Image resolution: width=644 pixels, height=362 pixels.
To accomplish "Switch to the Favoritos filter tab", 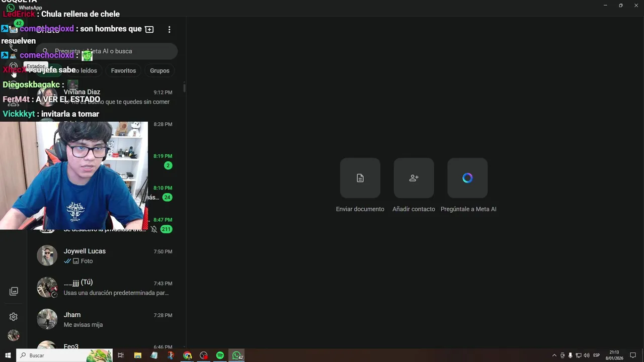I will pyautogui.click(x=124, y=71).
